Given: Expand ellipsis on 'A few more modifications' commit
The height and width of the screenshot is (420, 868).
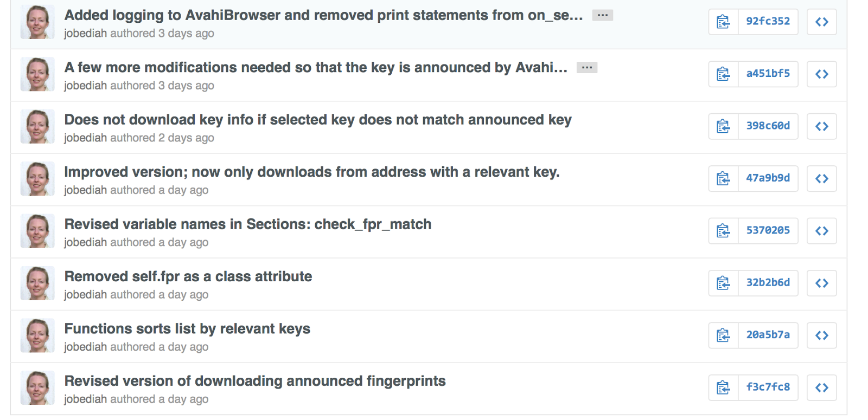Looking at the screenshot, I should [587, 67].
